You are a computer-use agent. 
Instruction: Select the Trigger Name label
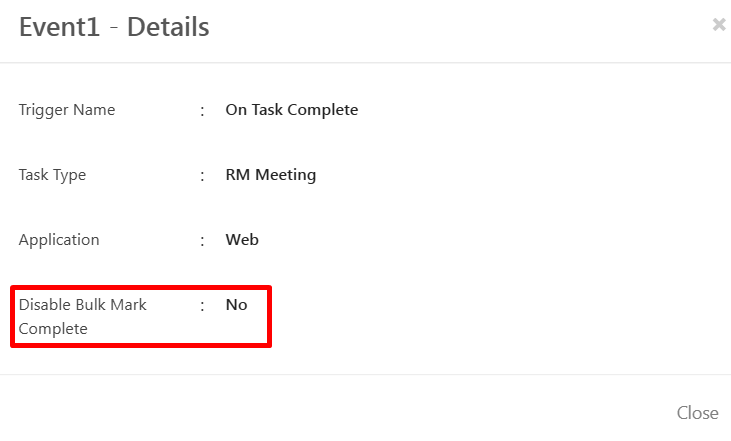[67, 110]
